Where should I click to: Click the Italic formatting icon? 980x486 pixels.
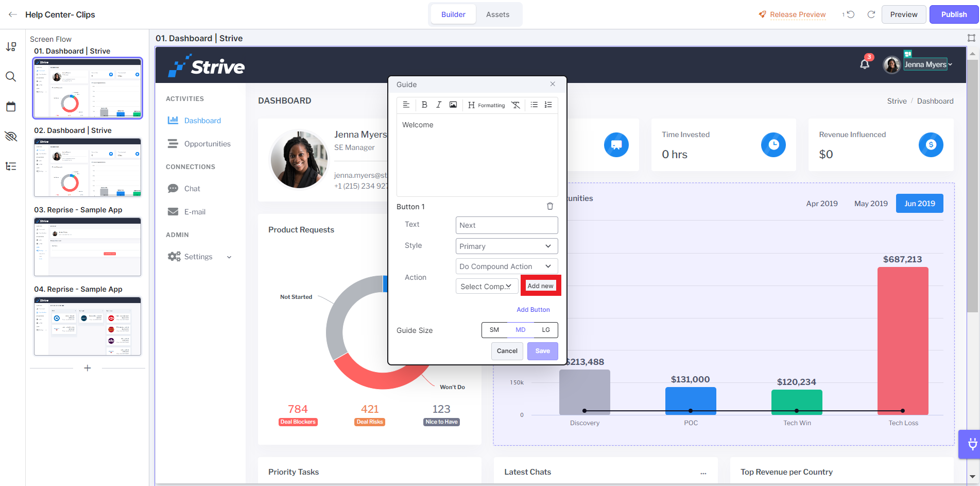438,105
